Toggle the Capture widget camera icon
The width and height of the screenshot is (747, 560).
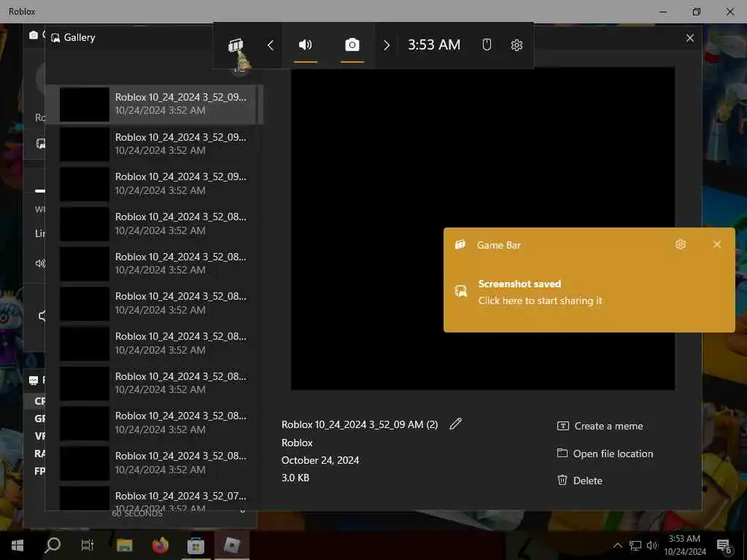(x=352, y=44)
